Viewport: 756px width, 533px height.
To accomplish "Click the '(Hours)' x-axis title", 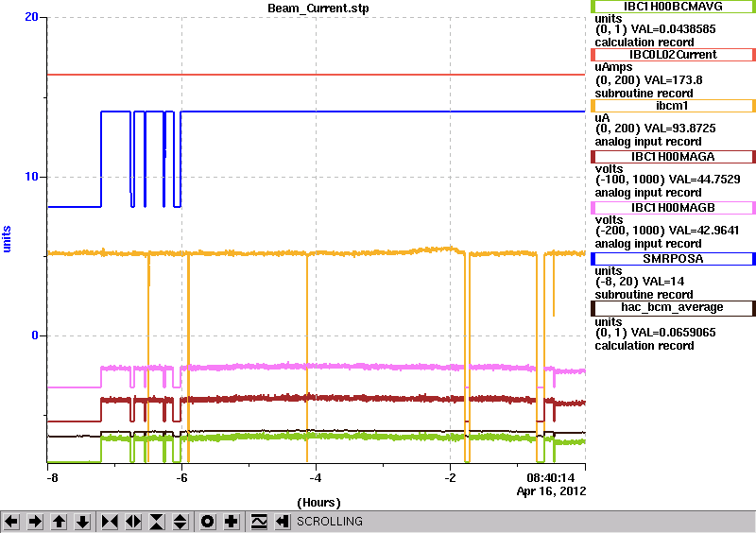I will click(318, 503).
